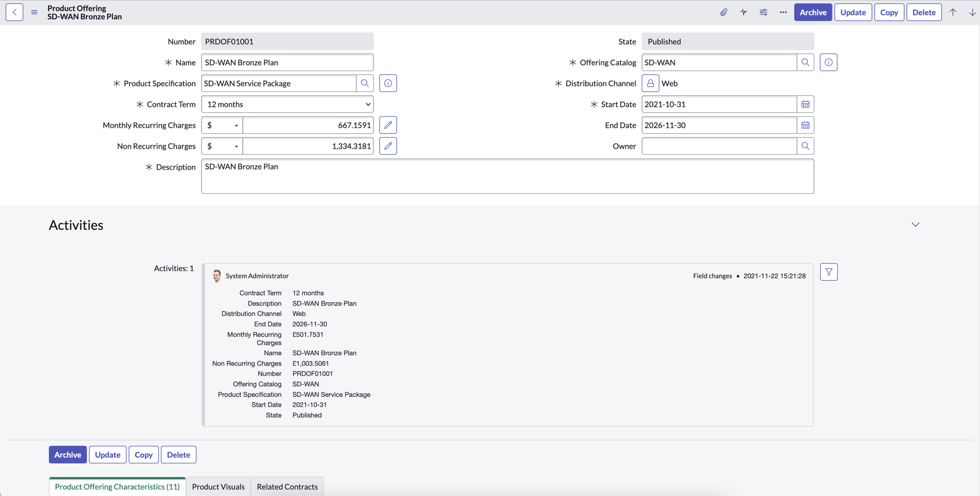Focus the End Date input field

click(719, 125)
